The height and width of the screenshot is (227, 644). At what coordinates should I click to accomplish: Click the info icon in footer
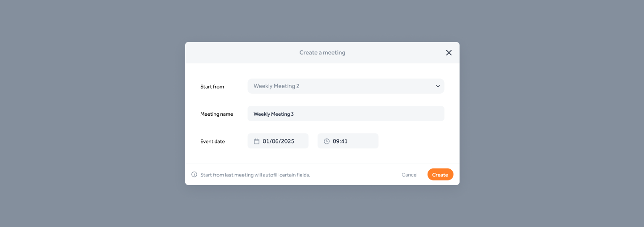(194, 175)
